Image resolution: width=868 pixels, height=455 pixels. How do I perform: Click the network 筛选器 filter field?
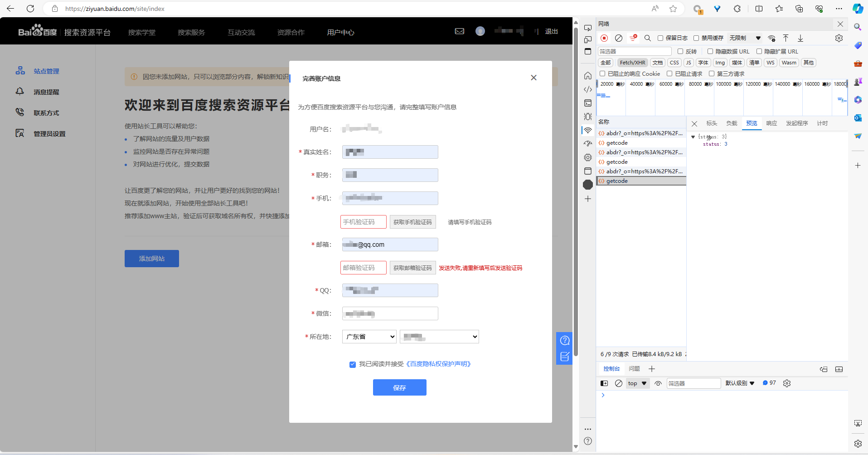635,51
